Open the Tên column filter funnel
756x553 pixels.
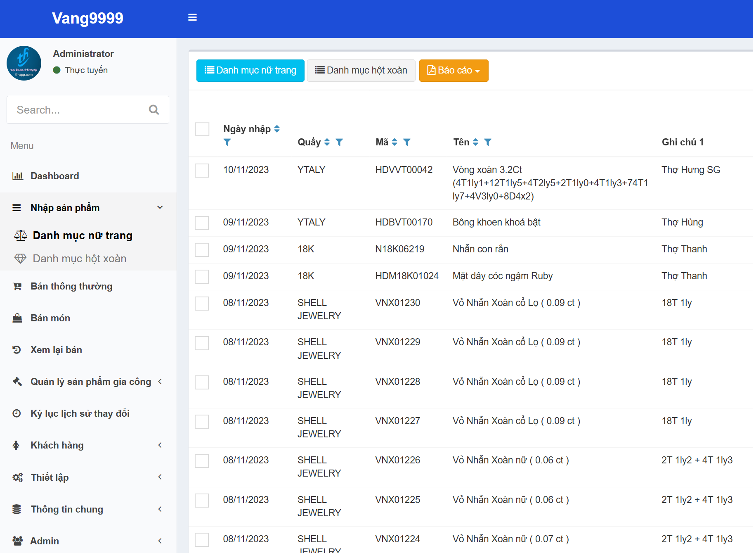pyautogui.click(x=488, y=142)
